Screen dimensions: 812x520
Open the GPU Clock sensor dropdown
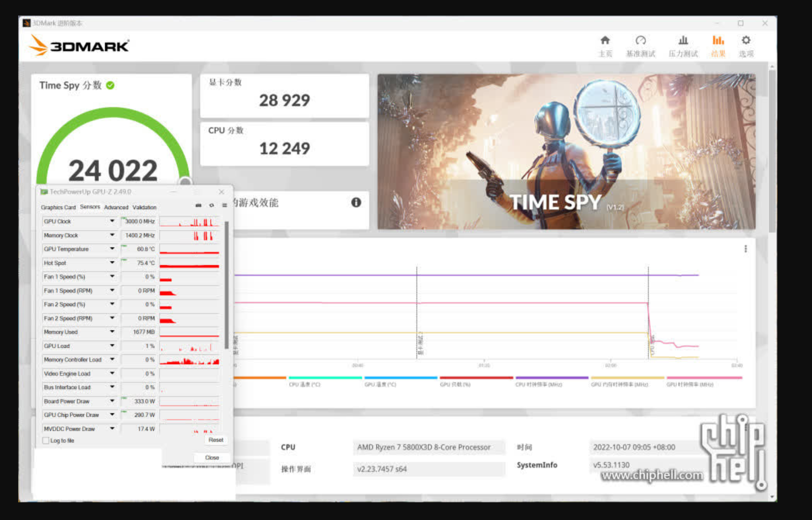(x=112, y=221)
